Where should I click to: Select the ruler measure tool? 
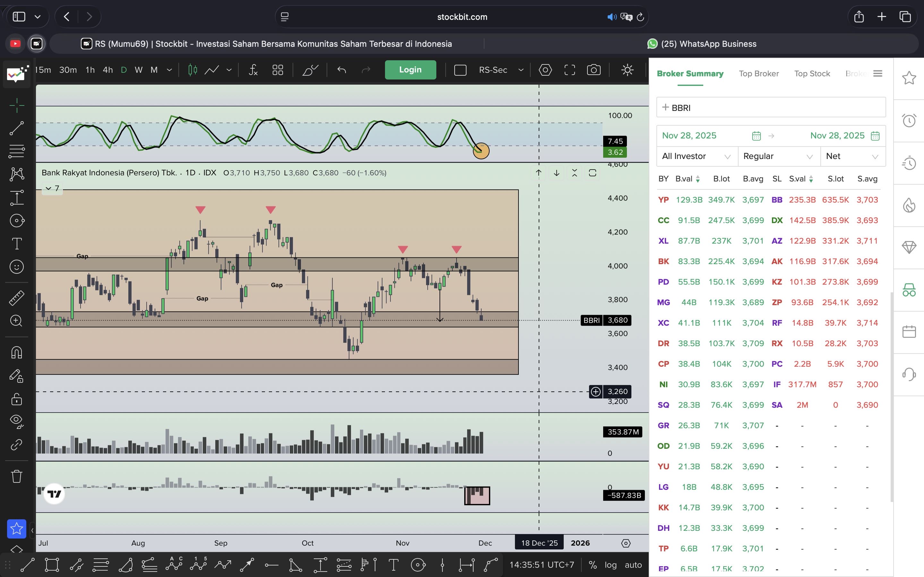pyautogui.click(x=16, y=298)
